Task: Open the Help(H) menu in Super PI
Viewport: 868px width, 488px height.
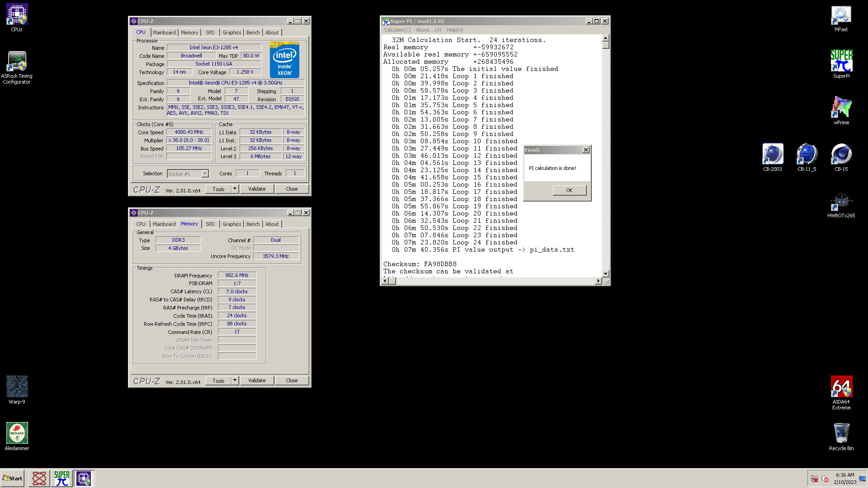Action: pos(455,30)
